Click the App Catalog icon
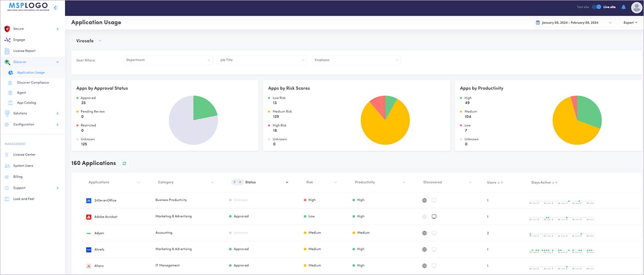The width and height of the screenshot is (644, 275). pyautogui.click(x=10, y=103)
